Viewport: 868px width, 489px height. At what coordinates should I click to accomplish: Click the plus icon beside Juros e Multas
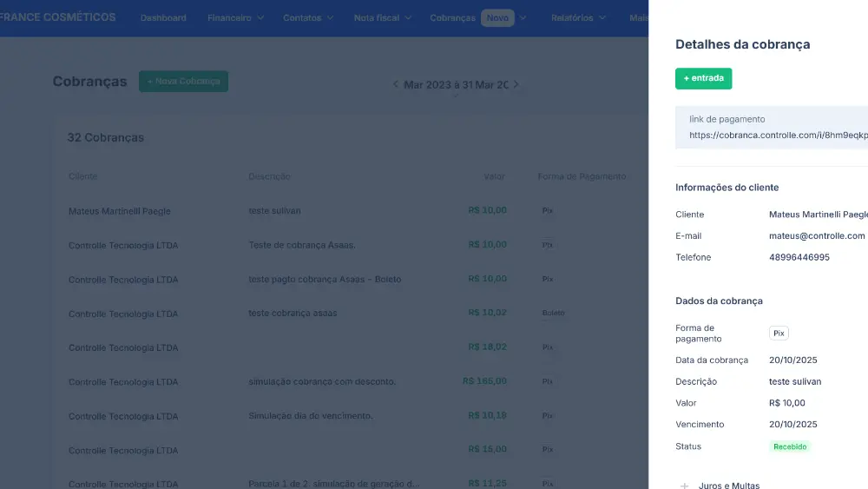point(684,486)
